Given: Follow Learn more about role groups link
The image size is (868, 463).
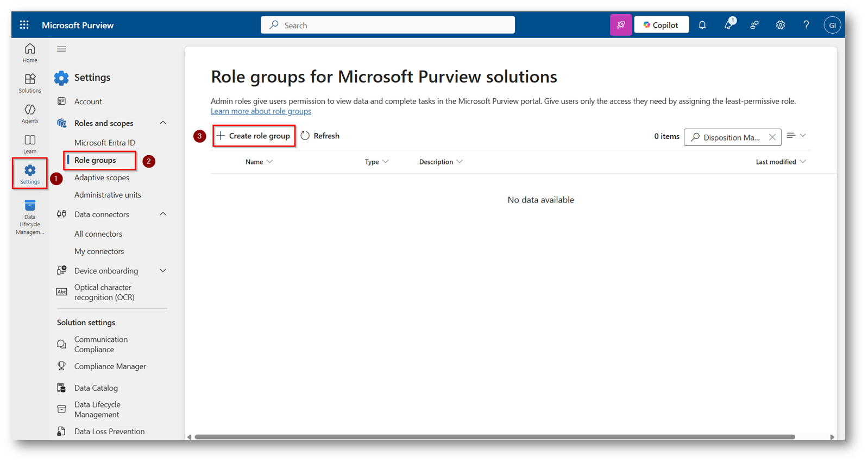Looking at the screenshot, I should 261,111.
